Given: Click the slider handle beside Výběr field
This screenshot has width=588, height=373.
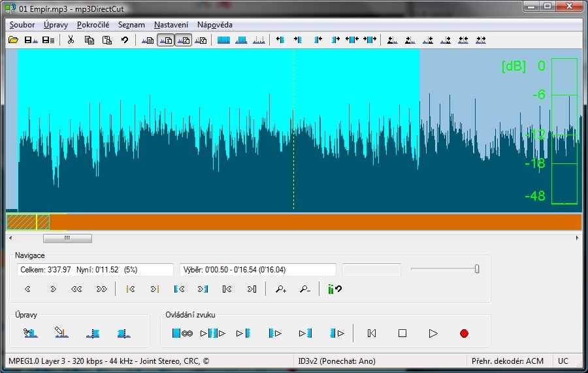Looking at the screenshot, I should pos(477,268).
